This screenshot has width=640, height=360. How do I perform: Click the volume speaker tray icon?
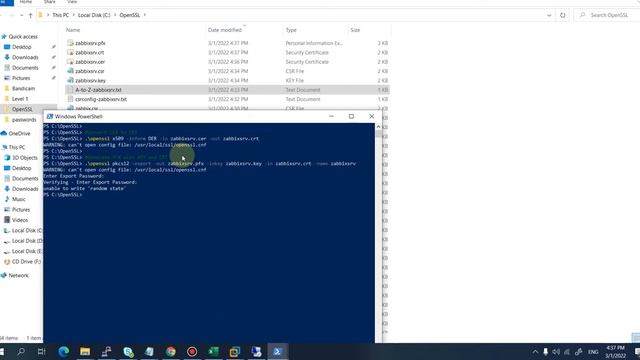point(556,351)
